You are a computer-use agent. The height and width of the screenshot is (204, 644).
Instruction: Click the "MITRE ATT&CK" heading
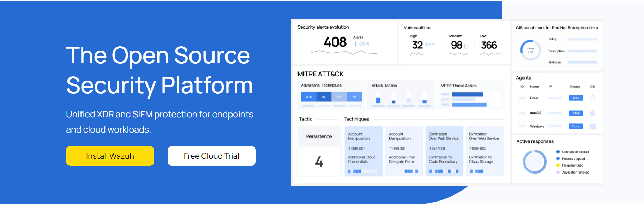(x=320, y=74)
